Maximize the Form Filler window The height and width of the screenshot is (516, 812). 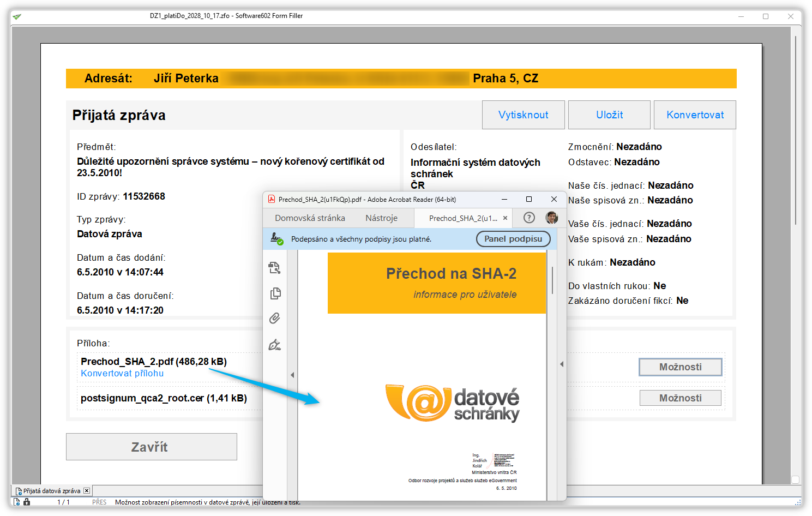click(x=766, y=16)
